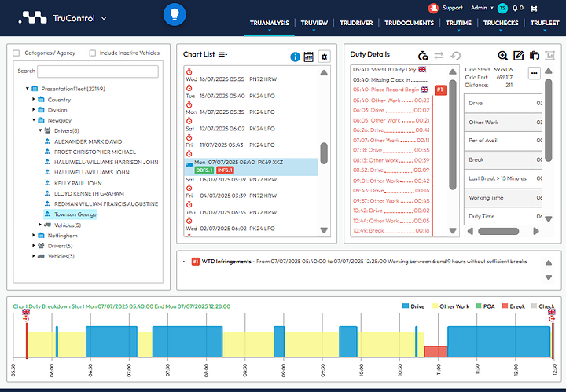Toggle fullscreen view icon
This screenshot has height=392, width=566.
point(534,9)
